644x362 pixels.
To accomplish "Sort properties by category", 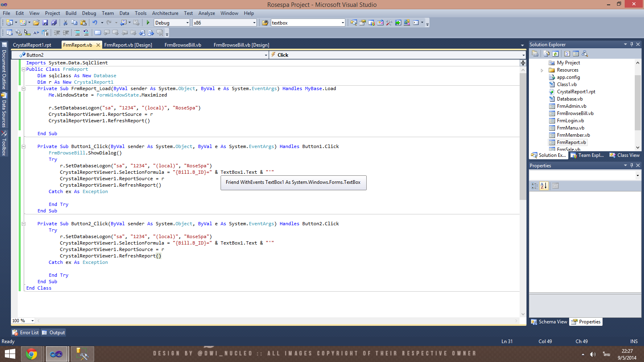I will [x=535, y=186].
